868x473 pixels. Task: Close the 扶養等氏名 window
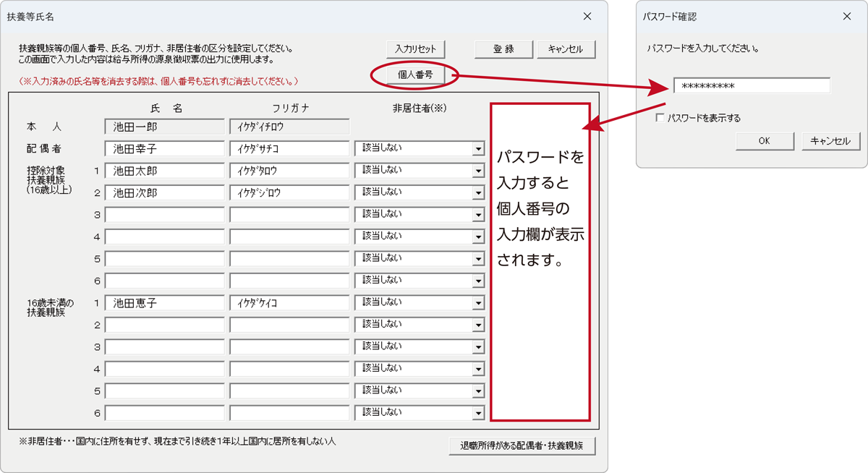(x=587, y=16)
